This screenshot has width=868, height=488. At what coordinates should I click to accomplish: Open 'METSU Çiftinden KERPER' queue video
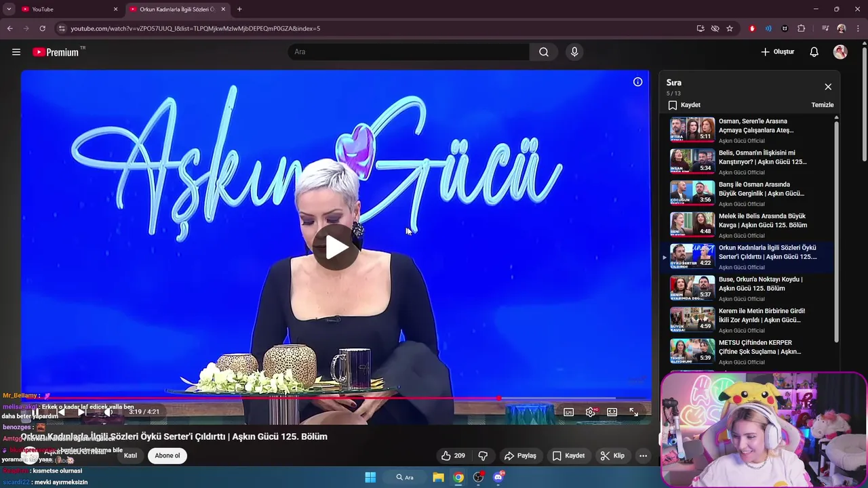(751, 352)
